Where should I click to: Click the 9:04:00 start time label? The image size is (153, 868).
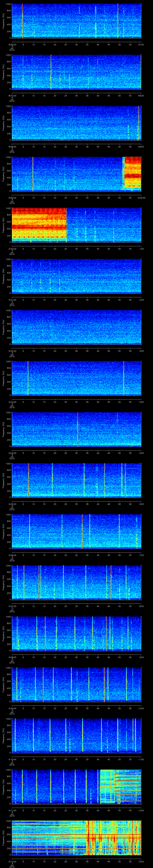(x=12, y=453)
